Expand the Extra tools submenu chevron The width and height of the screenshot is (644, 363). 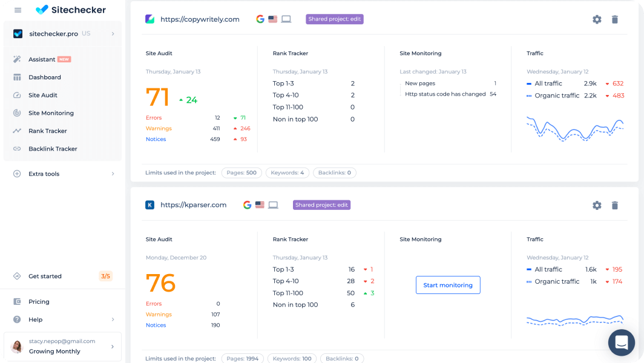coord(113,174)
